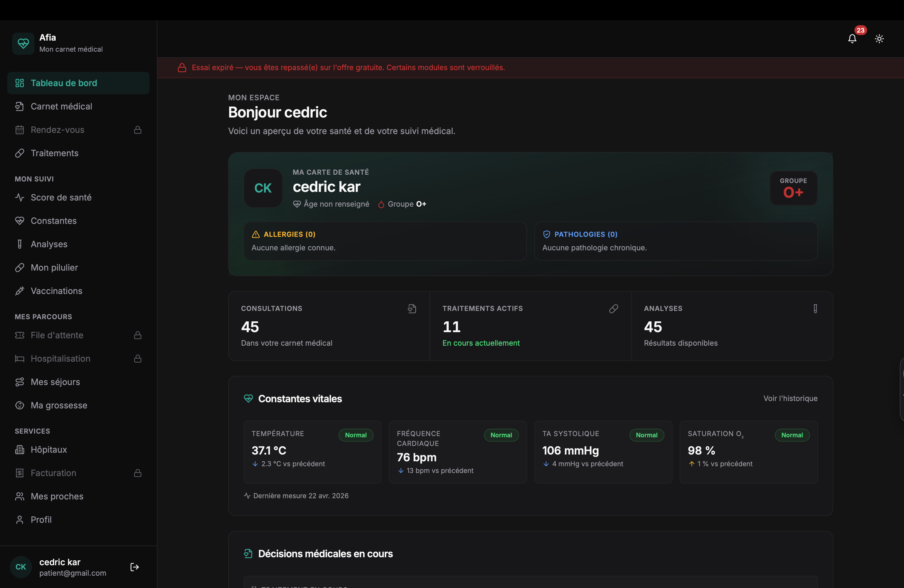The image size is (904, 588).
Task: Click the GROUPE O+ blood group badge
Action: (x=794, y=188)
